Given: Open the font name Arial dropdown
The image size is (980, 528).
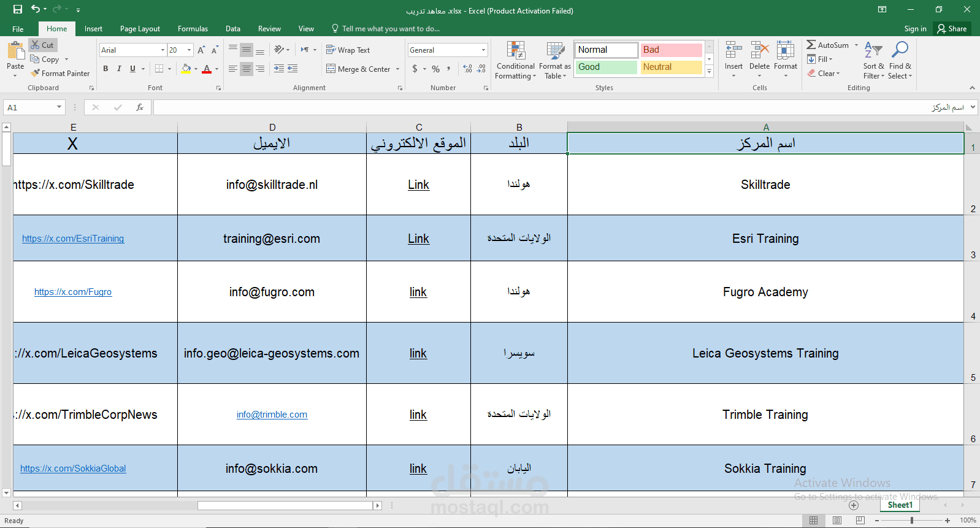Looking at the screenshot, I should tap(163, 50).
